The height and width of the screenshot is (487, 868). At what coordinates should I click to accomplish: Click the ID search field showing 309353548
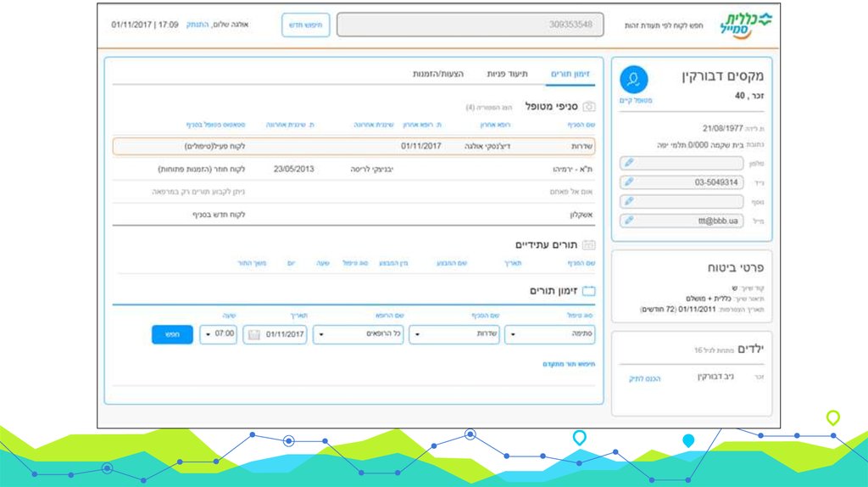(x=470, y=25)
